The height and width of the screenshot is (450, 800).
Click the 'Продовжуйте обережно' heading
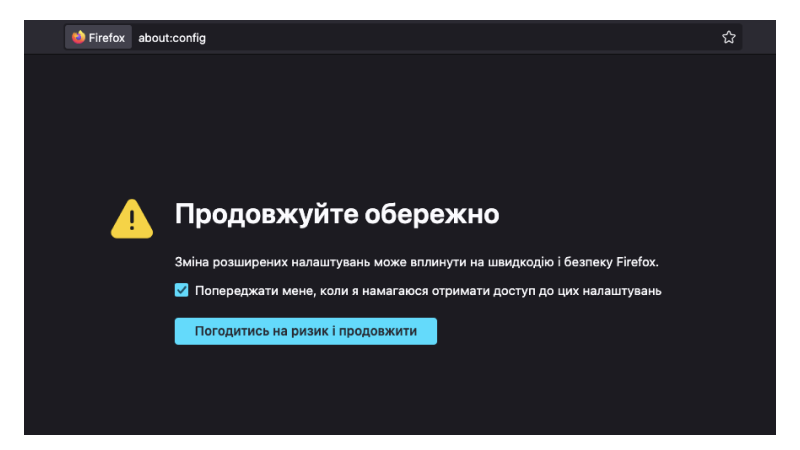337,214
